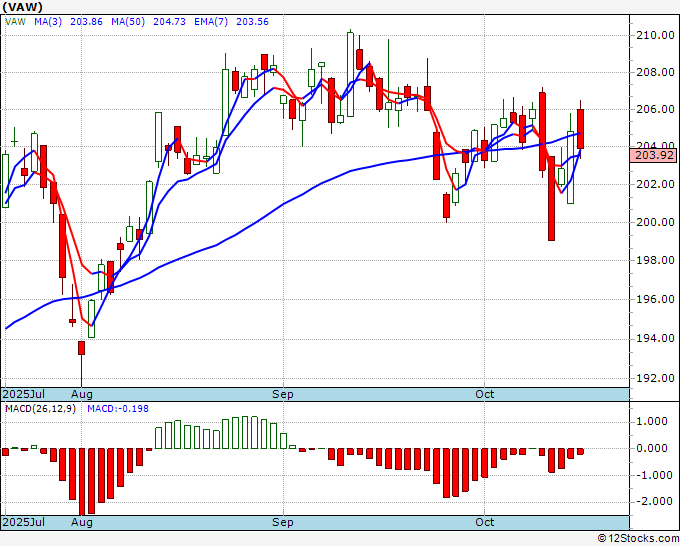The width and height of the screenshot is (680, 546).
Task: Click the MACD(26,12,9) indicator label
Action: 40,409
